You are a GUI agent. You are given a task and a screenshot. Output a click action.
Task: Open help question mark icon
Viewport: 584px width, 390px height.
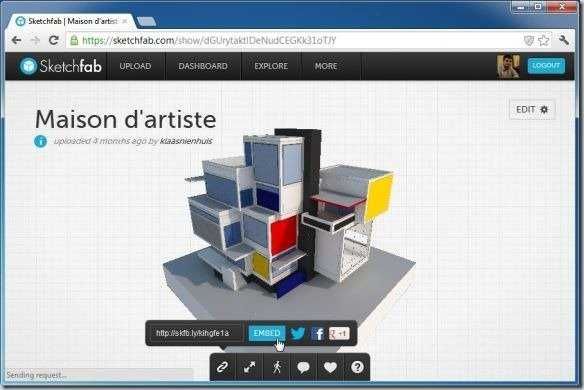[x=357, y=367]
